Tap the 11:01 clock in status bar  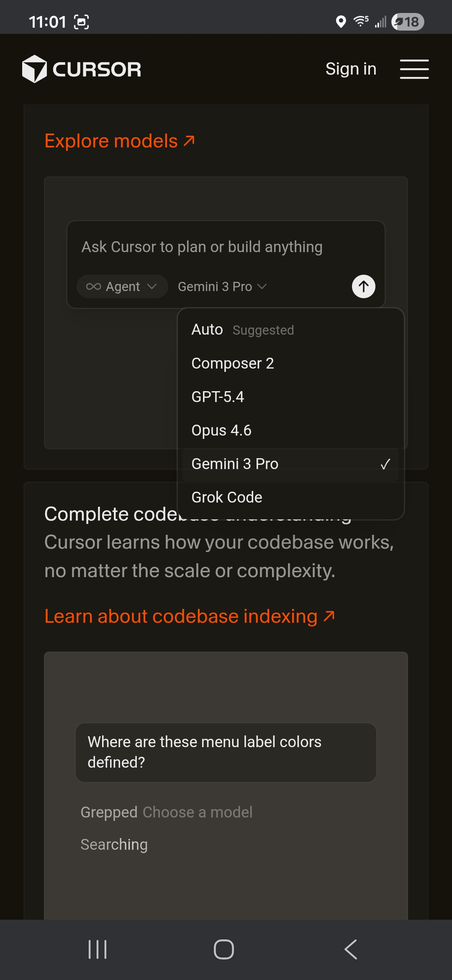coord(47,22)
